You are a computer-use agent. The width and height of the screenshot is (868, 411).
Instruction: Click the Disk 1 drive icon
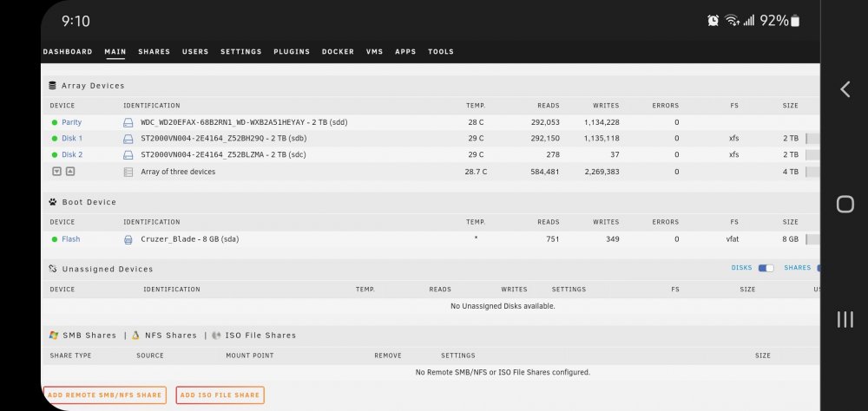[128, 138]
